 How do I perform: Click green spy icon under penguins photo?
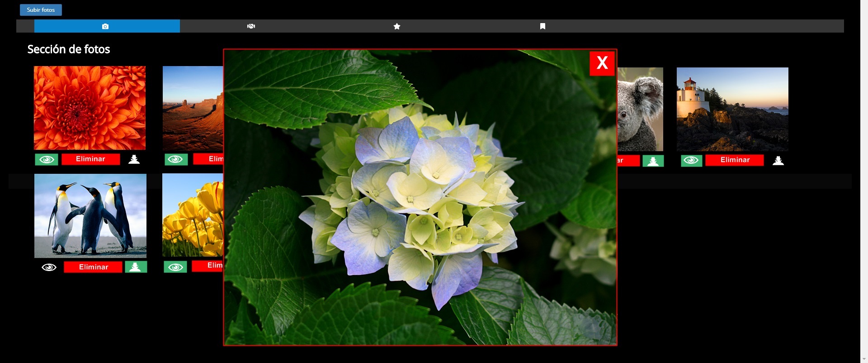(136, 267)
